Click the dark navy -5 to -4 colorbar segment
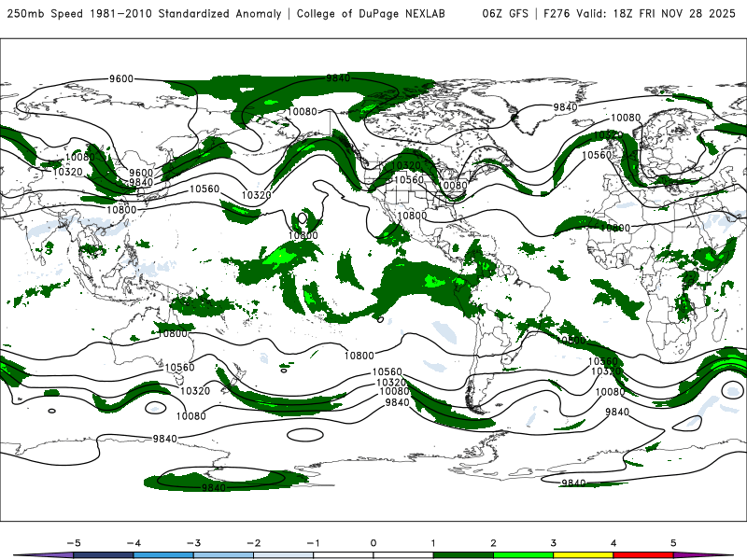Screen dimensions: 747x560 pos(104,555)
